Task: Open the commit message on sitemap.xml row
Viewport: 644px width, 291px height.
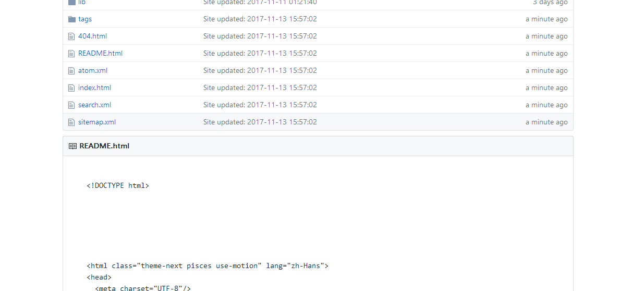Action: 260,122
